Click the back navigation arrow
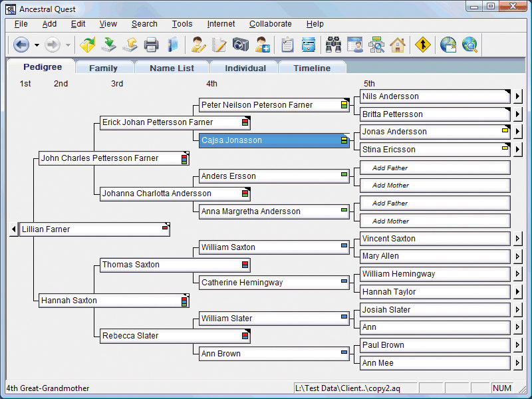 19,45
